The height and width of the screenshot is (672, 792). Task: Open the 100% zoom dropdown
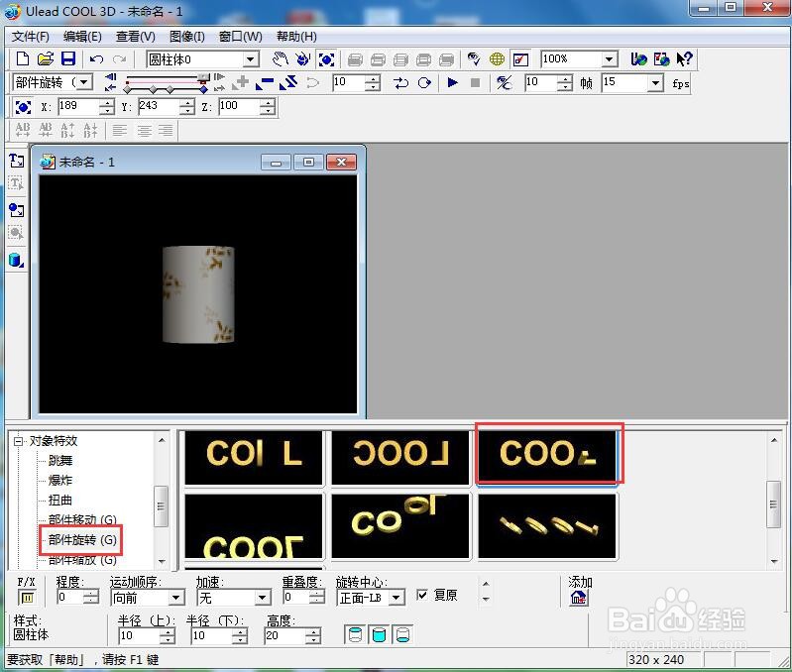(610, 59)
